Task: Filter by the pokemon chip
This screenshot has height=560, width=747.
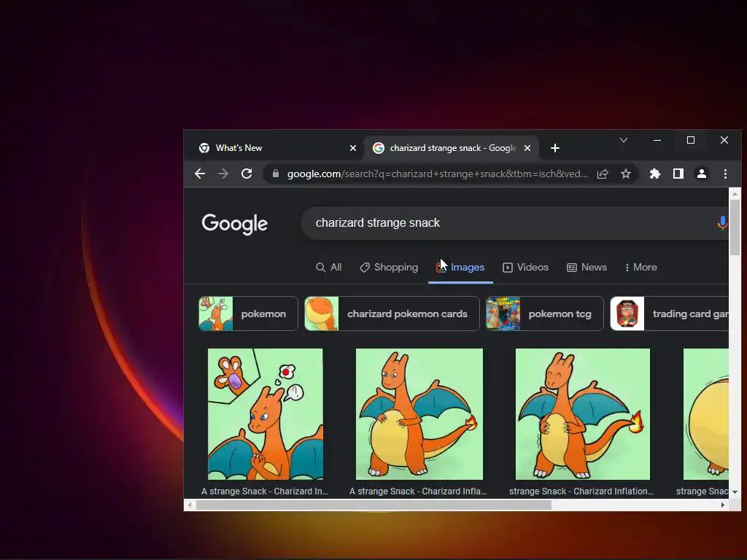Action: coord(248,314)
